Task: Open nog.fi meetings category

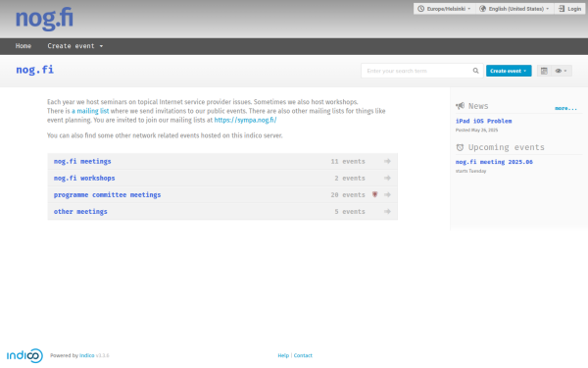Action: coord(82,162)
